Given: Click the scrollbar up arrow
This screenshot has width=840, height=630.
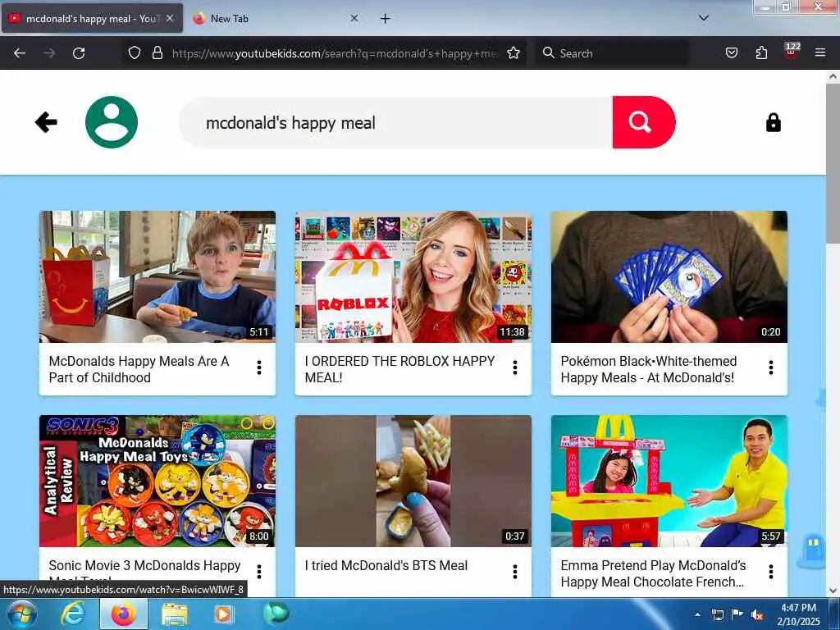Looking at the screenshot, I should (x=833, y=76).
